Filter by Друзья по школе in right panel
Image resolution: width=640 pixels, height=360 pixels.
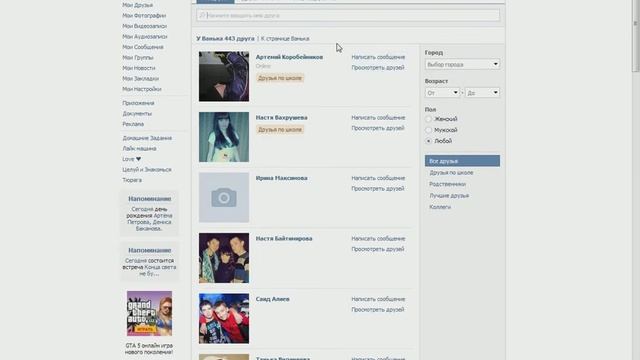coord(451,173)
